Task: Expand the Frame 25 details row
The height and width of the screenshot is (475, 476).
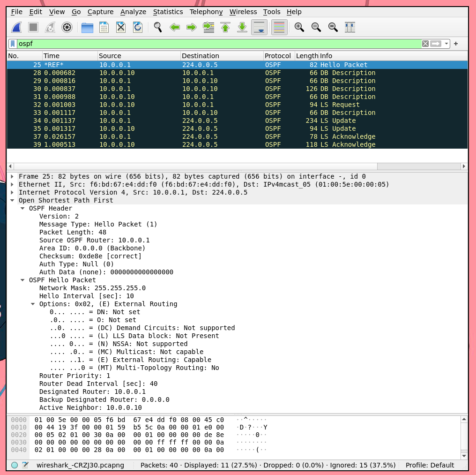Action: (12, 177)
